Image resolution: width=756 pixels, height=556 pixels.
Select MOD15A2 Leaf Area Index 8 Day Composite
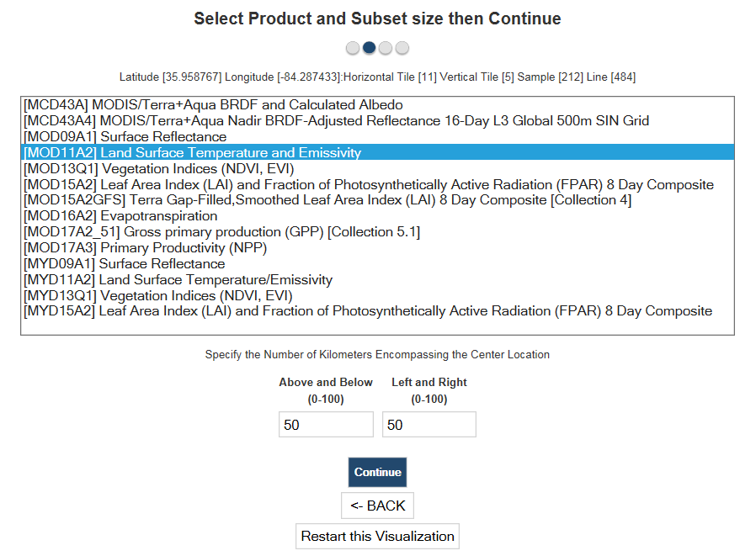368,185
